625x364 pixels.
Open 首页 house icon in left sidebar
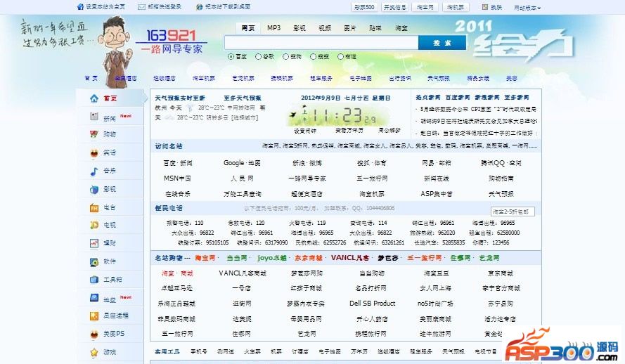point(94,98)
